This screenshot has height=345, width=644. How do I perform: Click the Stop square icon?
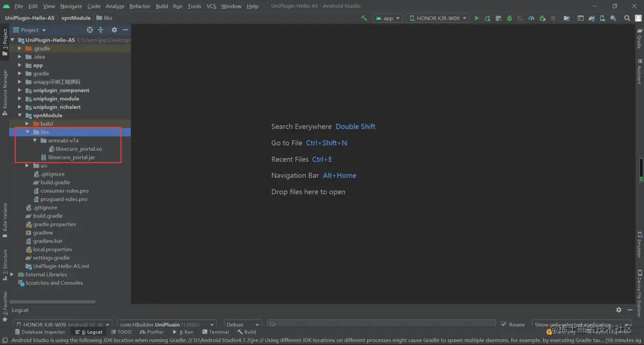pyautogui.click(x=553, y=18)
